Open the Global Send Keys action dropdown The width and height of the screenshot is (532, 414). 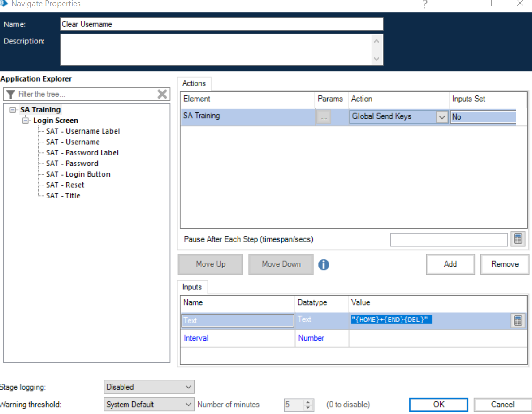[441, 116]
